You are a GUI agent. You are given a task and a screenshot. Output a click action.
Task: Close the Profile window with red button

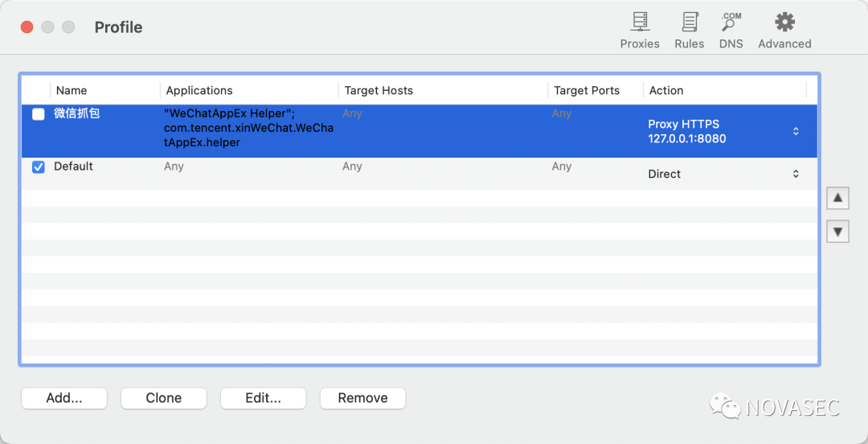tap(27, 27)
